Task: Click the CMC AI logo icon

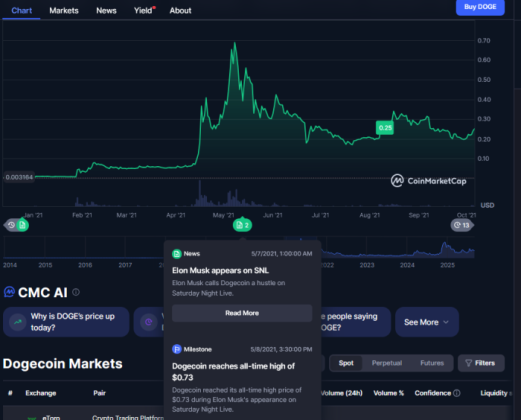Action: [x=9, y=292]
